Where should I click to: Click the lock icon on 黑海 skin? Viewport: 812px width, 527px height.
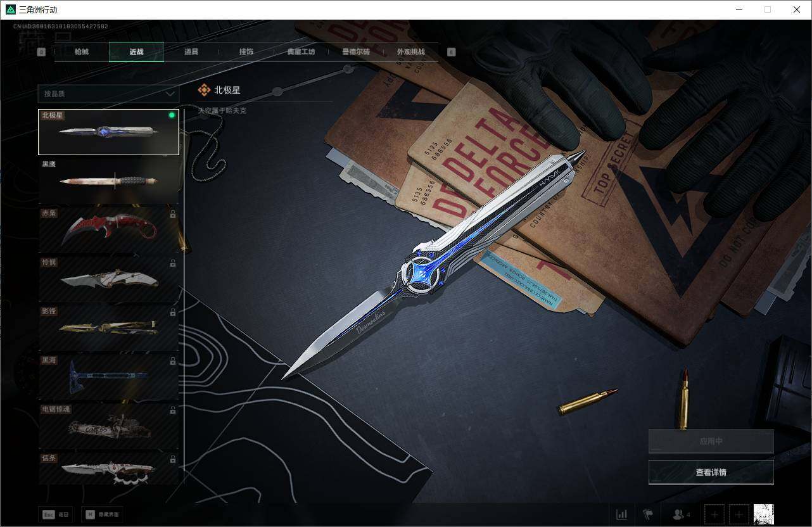click(173, 361)
